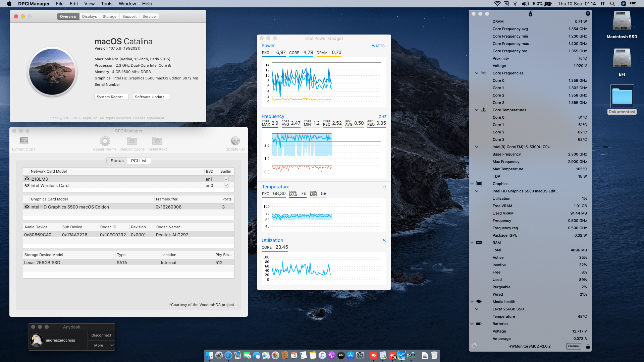Image resolution: width=644 pixels, height=362 pixels.
Task: Open System Preferences from the Dock
Action: 360,355
